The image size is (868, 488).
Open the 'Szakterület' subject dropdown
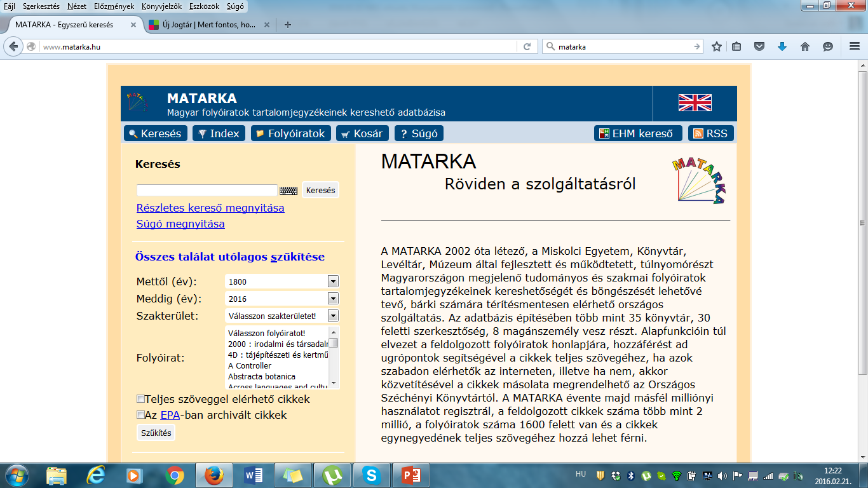coord(282,316)
